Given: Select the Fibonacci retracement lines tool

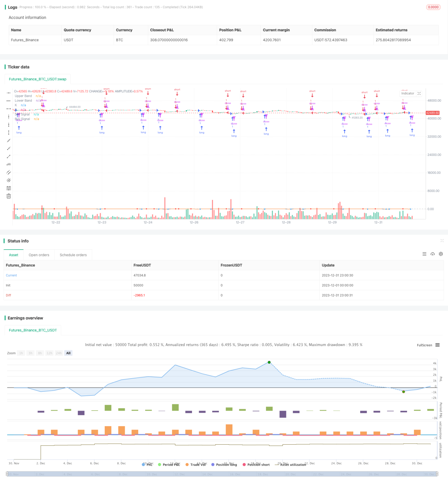Looking at the screenshot, I should pyautogui.click(x=9, y=188).
